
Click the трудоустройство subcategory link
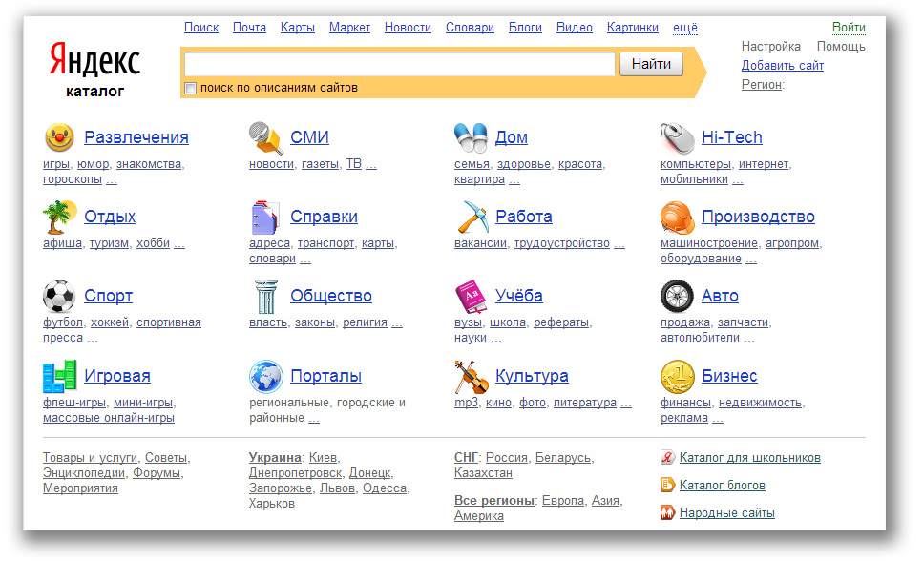[562, 242]
